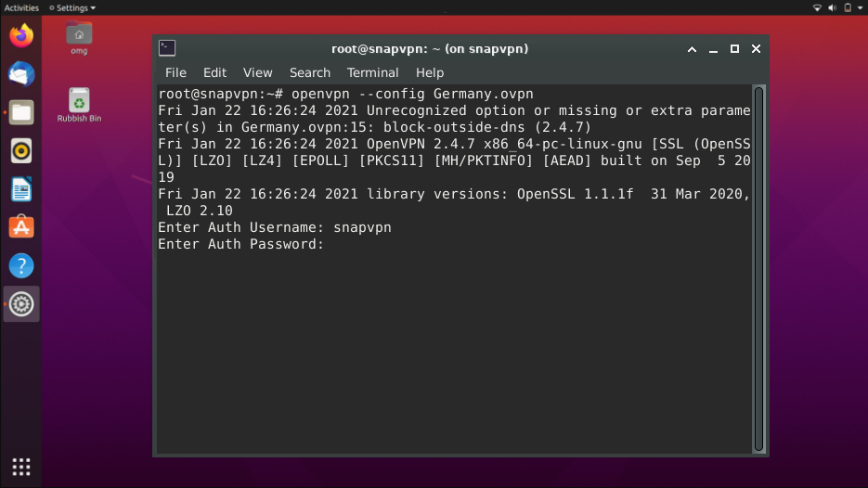Open the File menu
Image resolution: width=868 pixels, height=488 pixels.
[x=175, y=72]
